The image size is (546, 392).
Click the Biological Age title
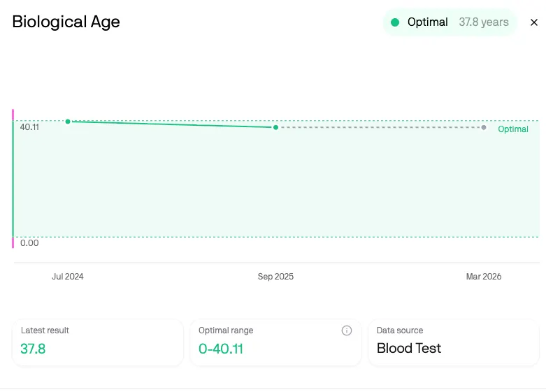click(x=66, y=22)
